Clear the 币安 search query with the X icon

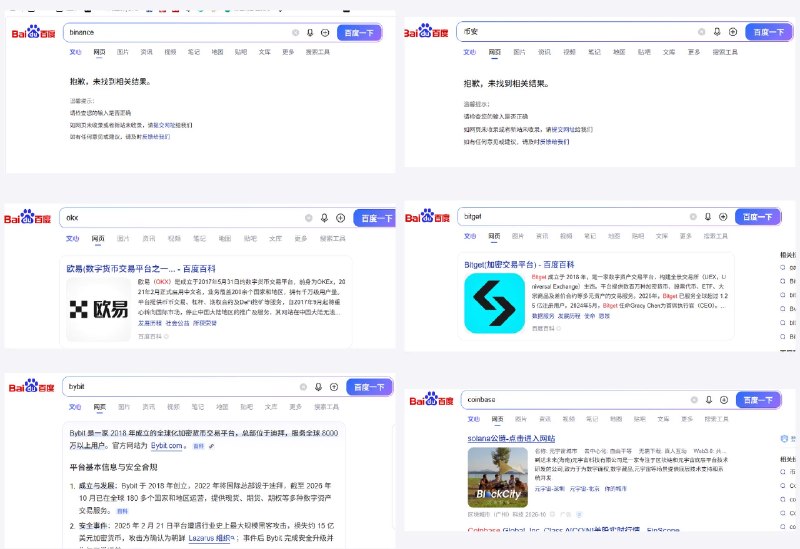click(702, 32)
